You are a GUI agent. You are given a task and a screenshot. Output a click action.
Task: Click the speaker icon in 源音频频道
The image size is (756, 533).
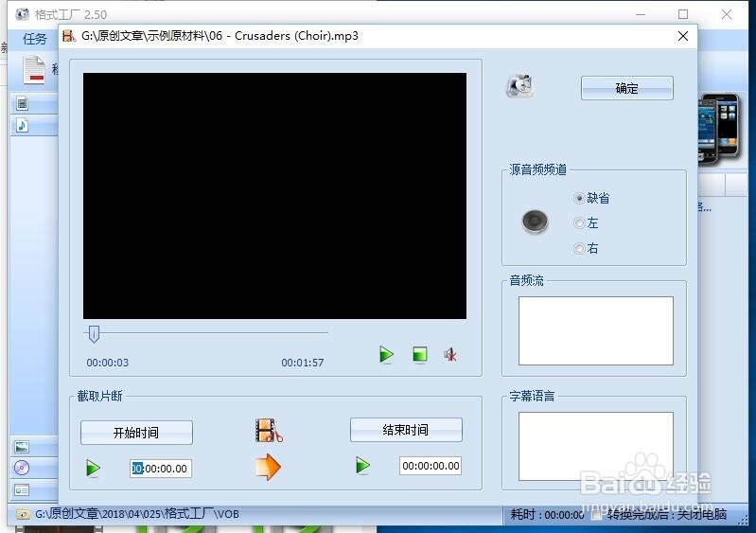coord(536,222)
